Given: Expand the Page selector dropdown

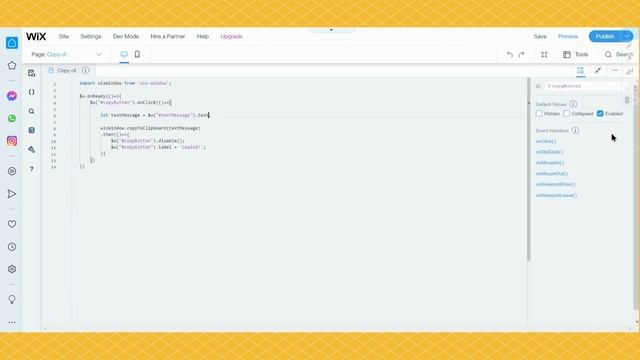Looking at the screenshot, I should [67, 54].
